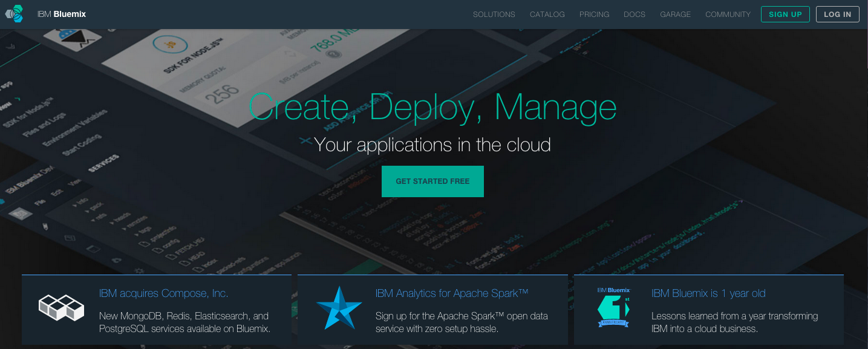This screenshot has height=349, width=868.
Task: Click the blue Apache Spark star icon
Action: (x=339, y=308)
